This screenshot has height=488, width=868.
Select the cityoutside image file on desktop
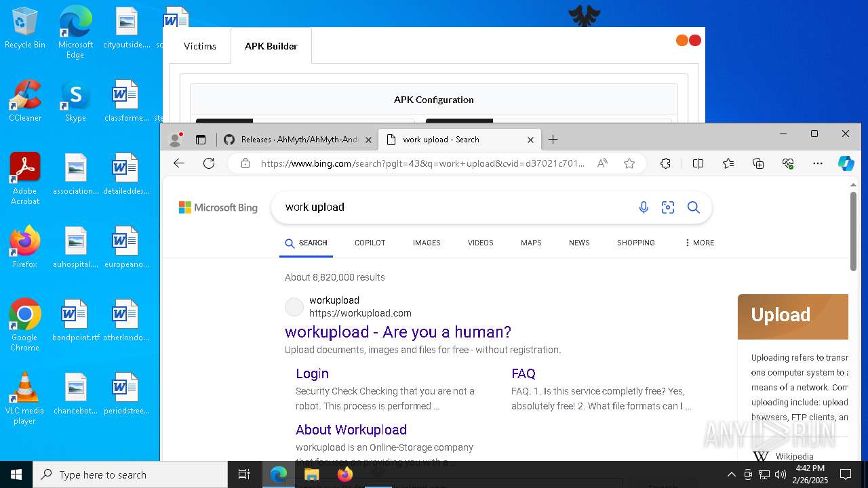[126, 28]
